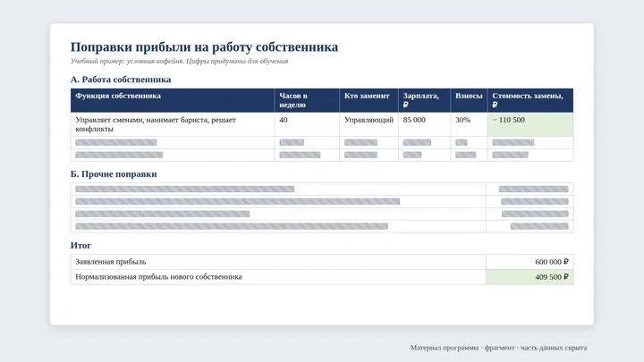This screenshot has width=644, height=362.
Task: Click the heading 'Итог'
Action: [80, 246]
